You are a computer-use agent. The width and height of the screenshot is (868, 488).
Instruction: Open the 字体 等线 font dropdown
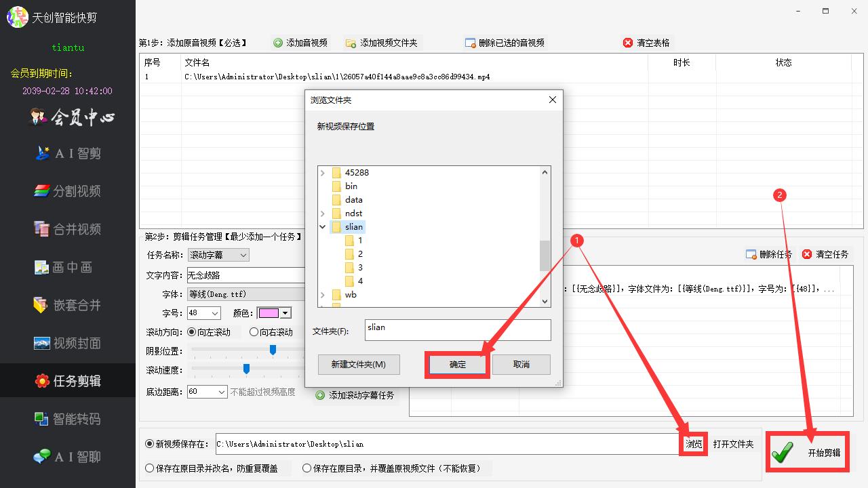coord(246,294)
